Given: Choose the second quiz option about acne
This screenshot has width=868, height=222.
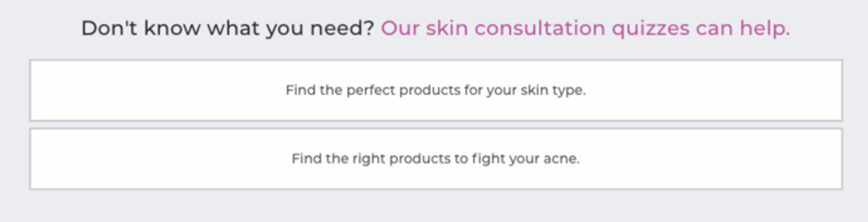Looking at the screenshot, I should click(x=435, y=159).
